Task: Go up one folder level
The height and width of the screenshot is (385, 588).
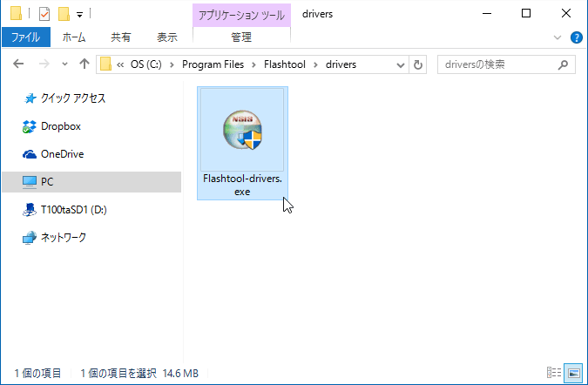Action: 84,64
